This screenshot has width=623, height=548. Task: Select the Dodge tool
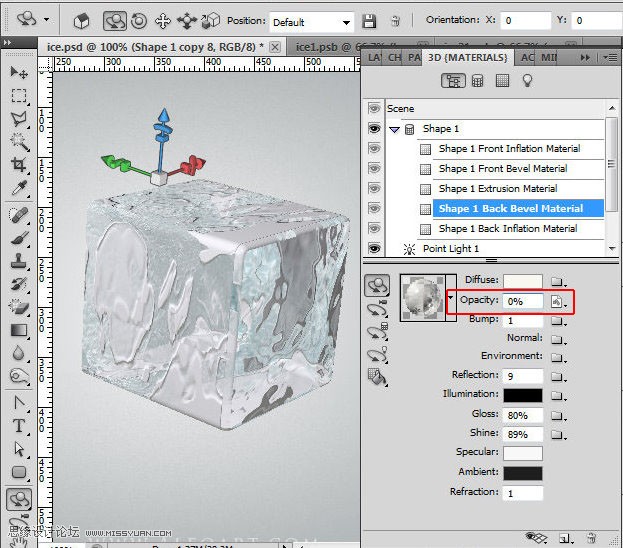[x=19, y=376]
